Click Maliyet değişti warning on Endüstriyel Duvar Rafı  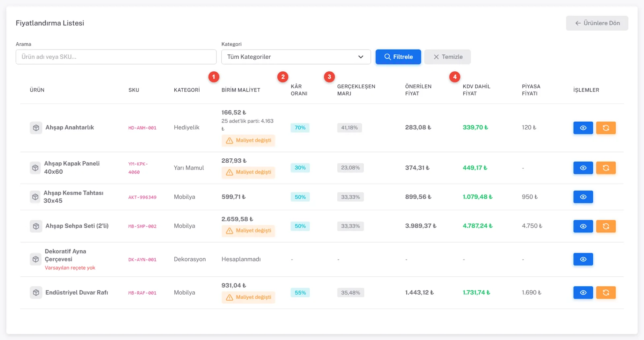tap(248, 297)
